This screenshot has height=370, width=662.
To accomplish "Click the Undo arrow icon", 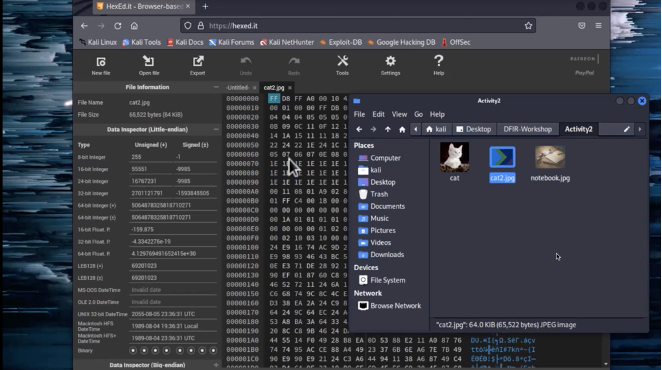I will coord(246,62).
